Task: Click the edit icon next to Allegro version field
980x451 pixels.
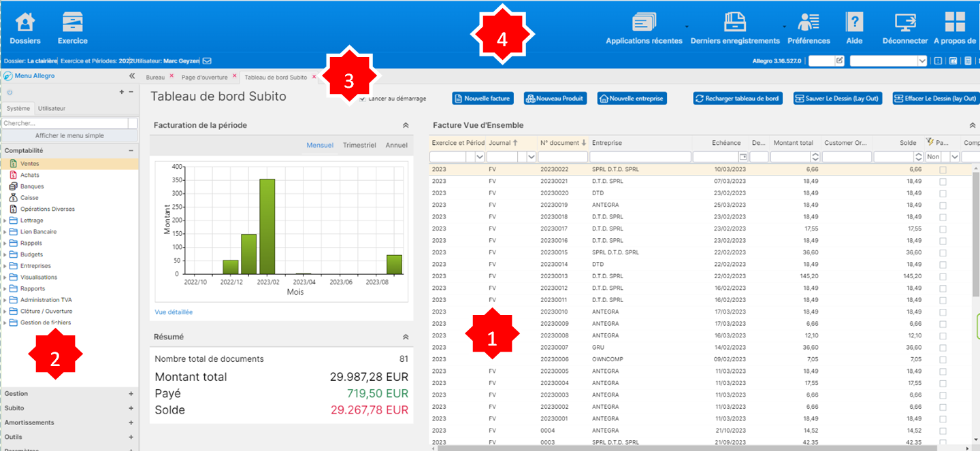Action: [x=839, y=61]
